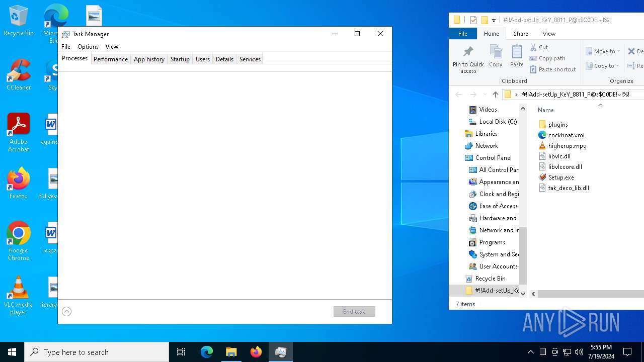Click the File tab in File Explorer
644x362 pixels.
point(463,34)
